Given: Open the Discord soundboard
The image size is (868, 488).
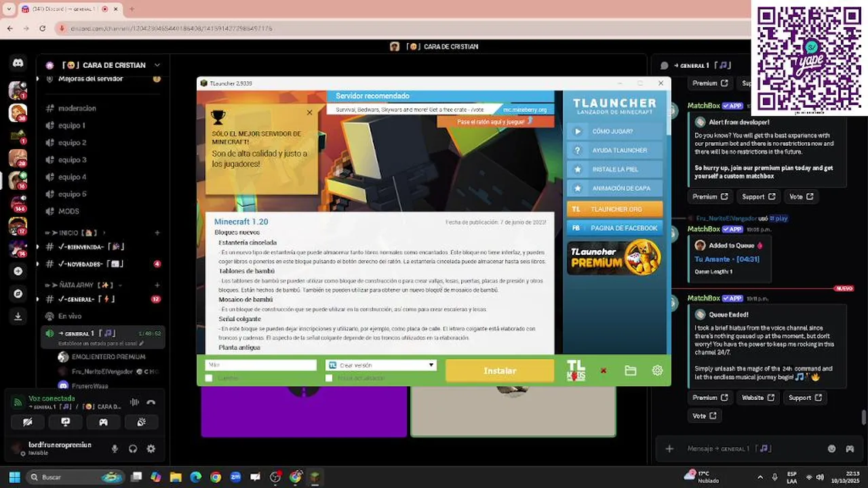Looking at the screenshot, I should click(x=141, y=422).
